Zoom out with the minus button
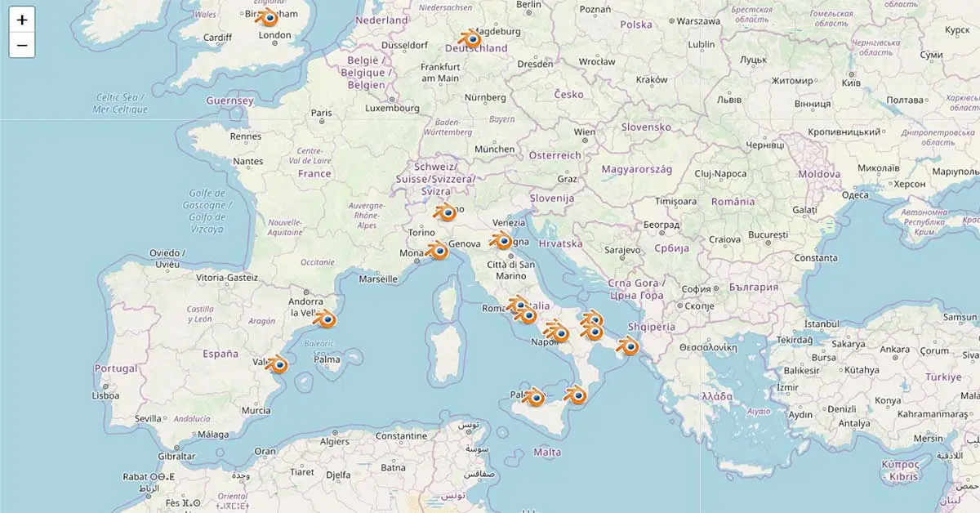Screen dimensions: 980x513 click(x=22, y=45)
